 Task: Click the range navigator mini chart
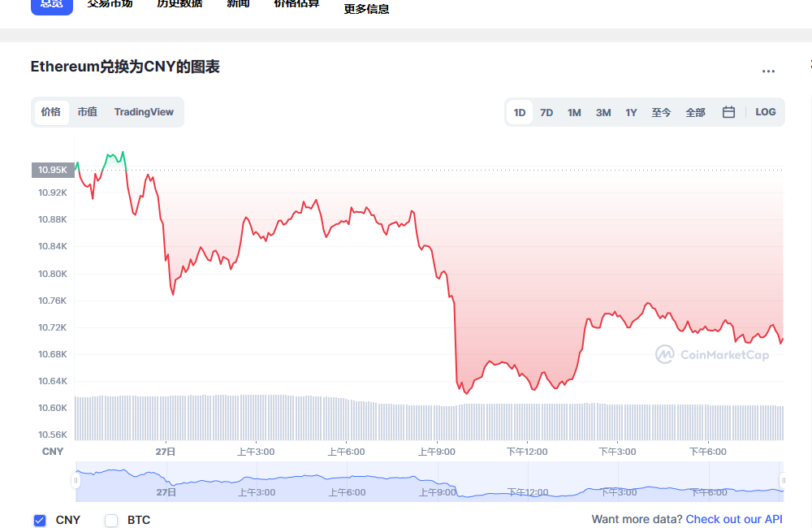click(x=430, y=482)
